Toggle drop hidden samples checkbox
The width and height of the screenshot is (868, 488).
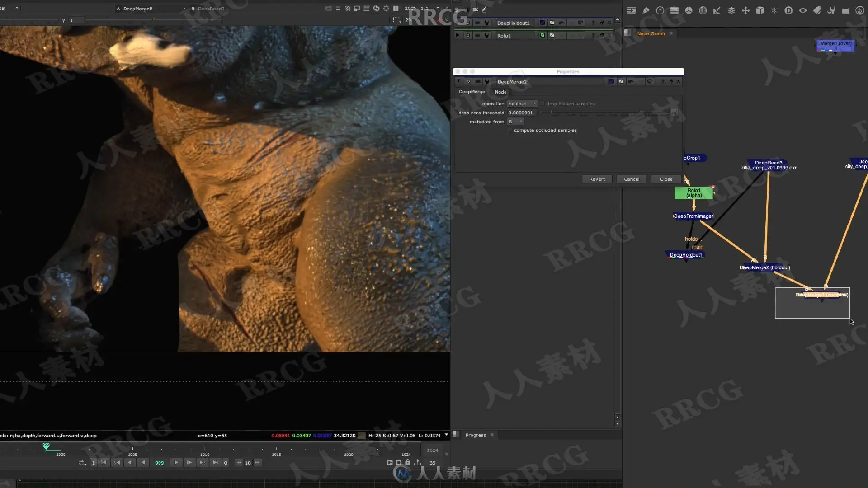(542, 103)
